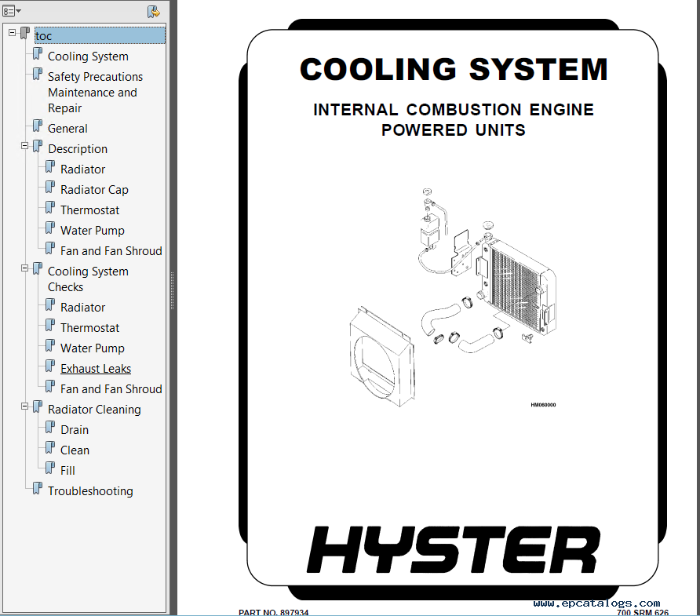
Task: Open the Cooling System Checks bookmark
Action: pyautogui.click(x=88, y=279)
